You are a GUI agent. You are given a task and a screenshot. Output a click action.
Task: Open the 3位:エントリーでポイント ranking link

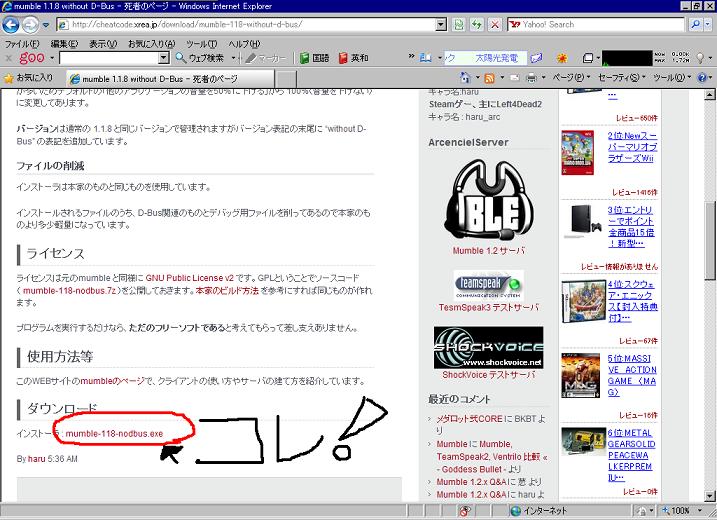[x=631, y=227]
